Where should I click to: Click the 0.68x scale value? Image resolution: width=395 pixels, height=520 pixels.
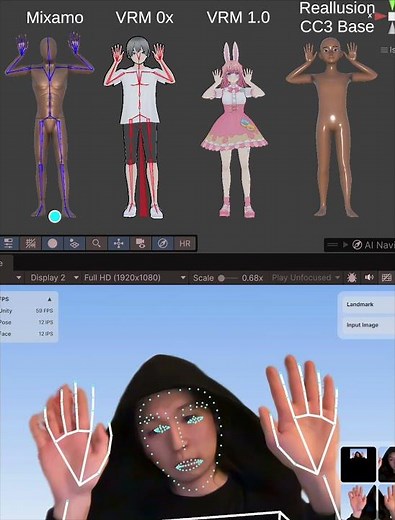coord(252,278)
